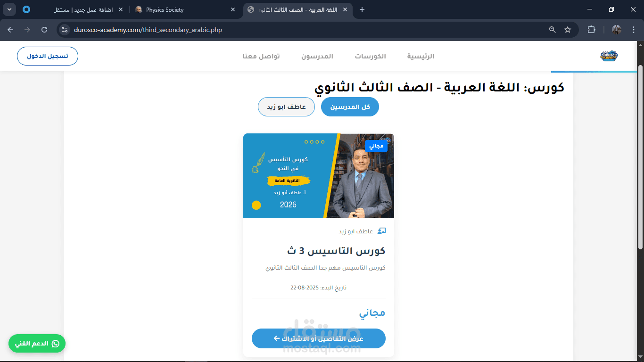The width and height of the screenshot is (644, 362).
Task: Open a new tab with the plus button
Action: pyautogui.click(x=362, y=9)
